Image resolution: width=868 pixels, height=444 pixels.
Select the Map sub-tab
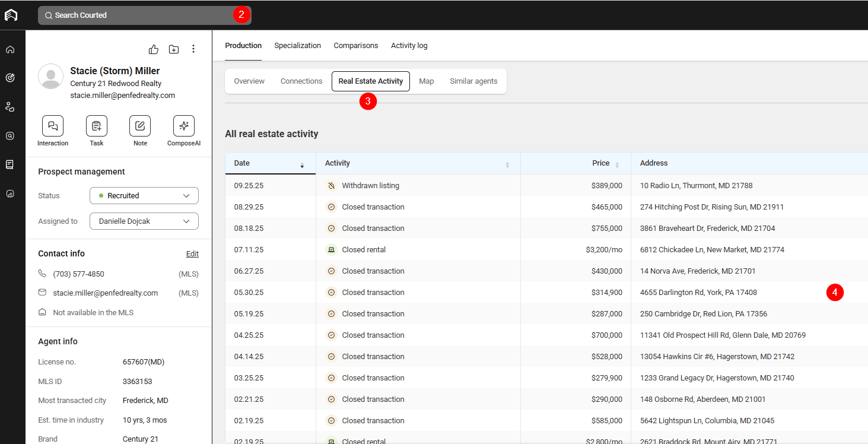(426, 81)
